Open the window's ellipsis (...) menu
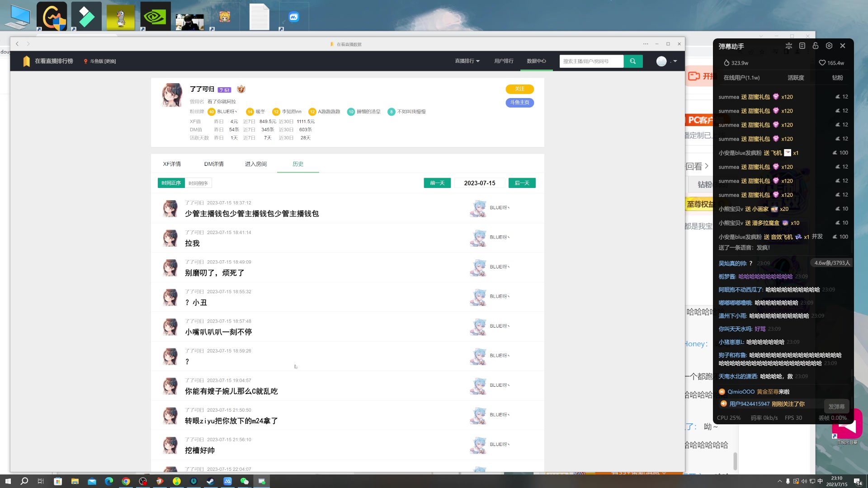The height and width of the screenshot is (488, 868). pos(646,44)
